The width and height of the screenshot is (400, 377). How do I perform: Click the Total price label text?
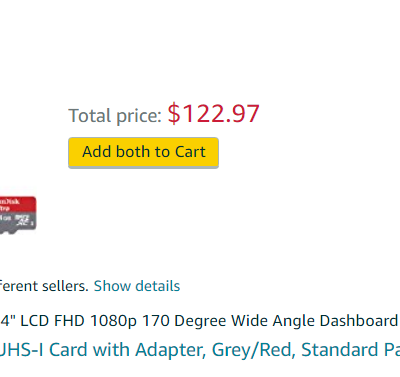[115, 116]
